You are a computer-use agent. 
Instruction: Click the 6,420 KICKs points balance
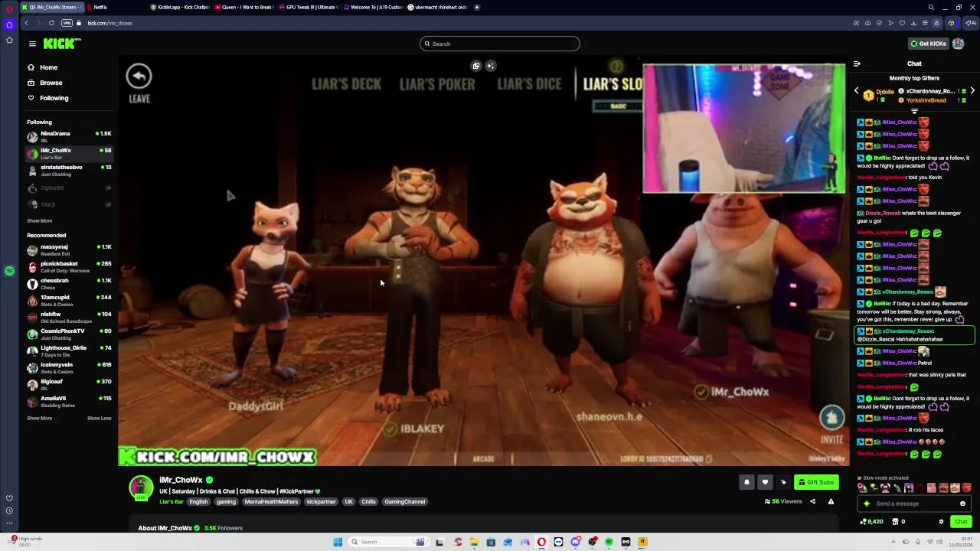tap(871, 521)
